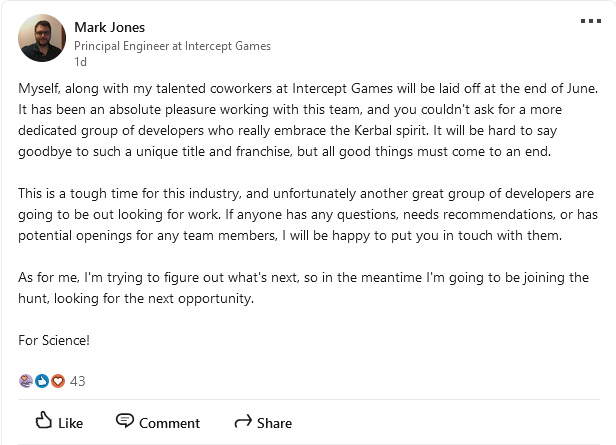Image resolution: width=616 pixels, height=445 pixels.
Task: Click the Share arrow icon
Action: pos(242,422)
